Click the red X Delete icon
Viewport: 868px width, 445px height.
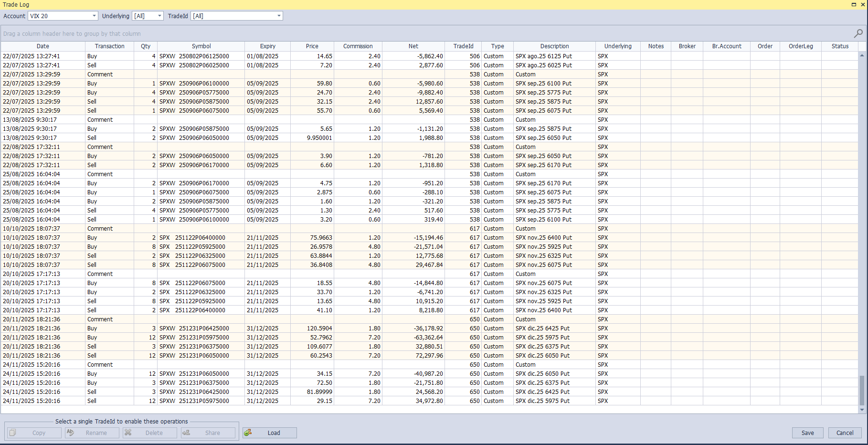[x=128, y=433]
